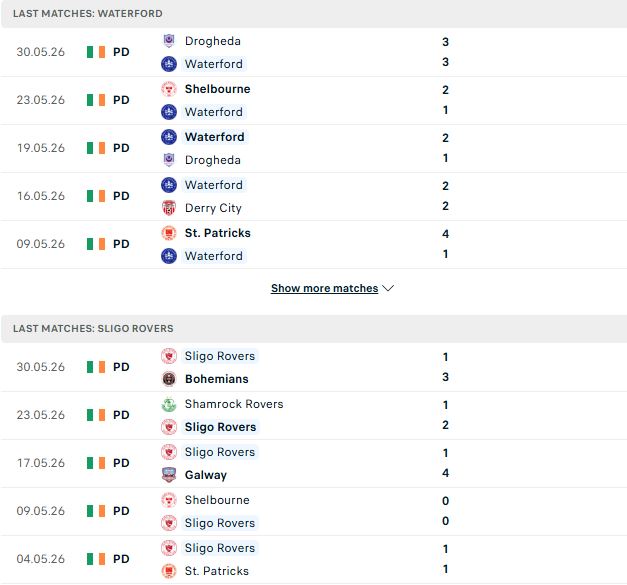627x585 pixels.
Task: Click Shelbourne name in 09.05.26 Sligo match
Action: 217,500
